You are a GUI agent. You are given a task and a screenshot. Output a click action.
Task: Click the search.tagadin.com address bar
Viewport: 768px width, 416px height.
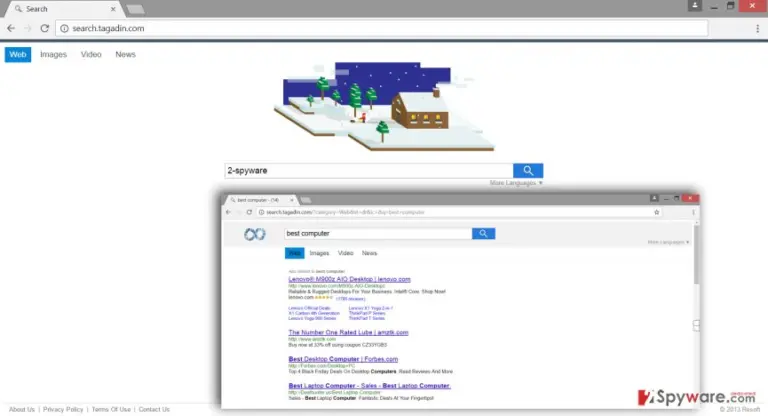(x=382, y=28)
